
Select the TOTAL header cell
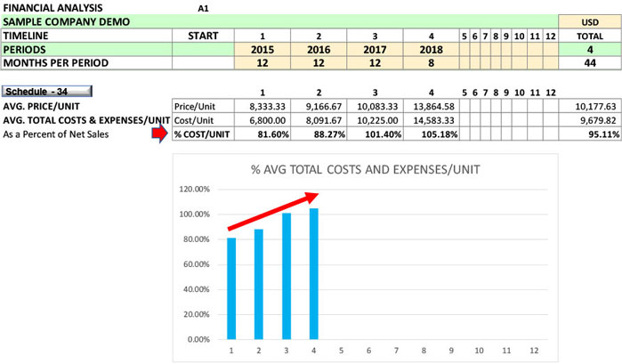pos(589,36)
